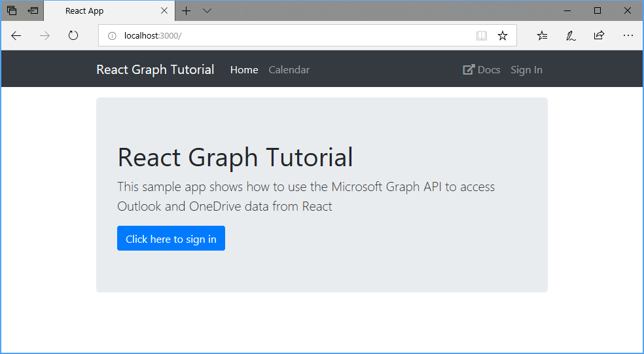This screenshot has height=354, width=644.
Task: Maximize the browser window
Action: [598, 10]
